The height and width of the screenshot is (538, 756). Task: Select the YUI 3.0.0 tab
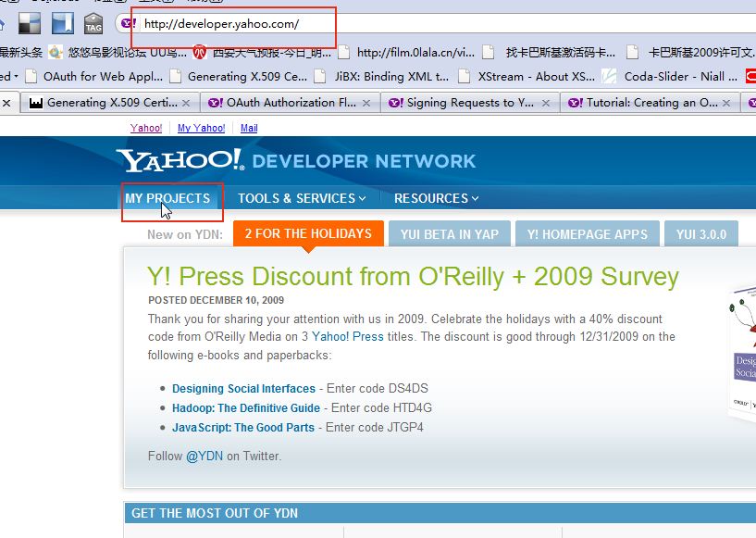[701, 234]
